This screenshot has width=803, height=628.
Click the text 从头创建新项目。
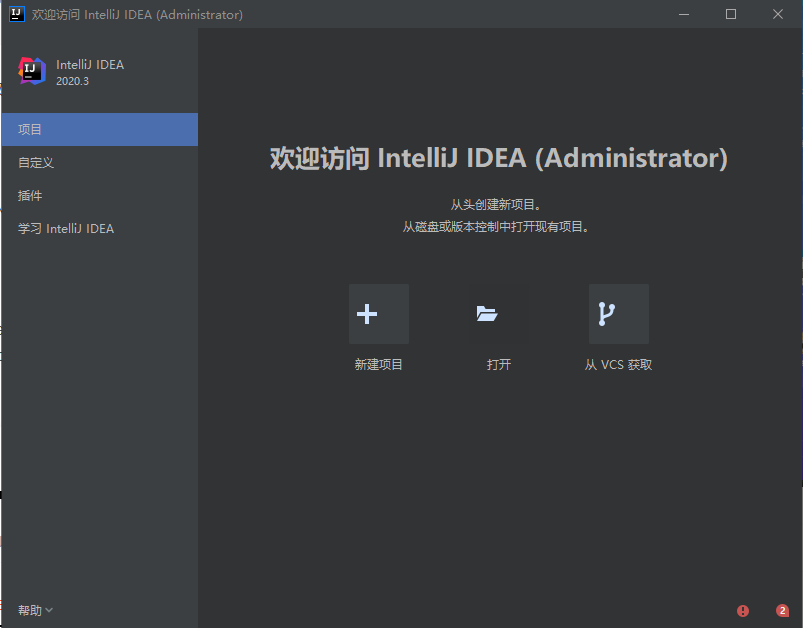[x=496, y=205]
